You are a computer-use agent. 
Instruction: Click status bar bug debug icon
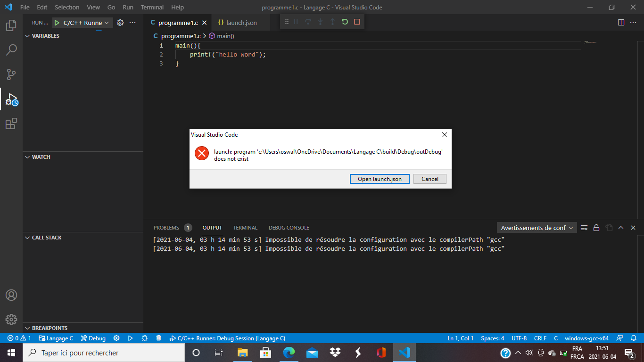pos(145,338)
